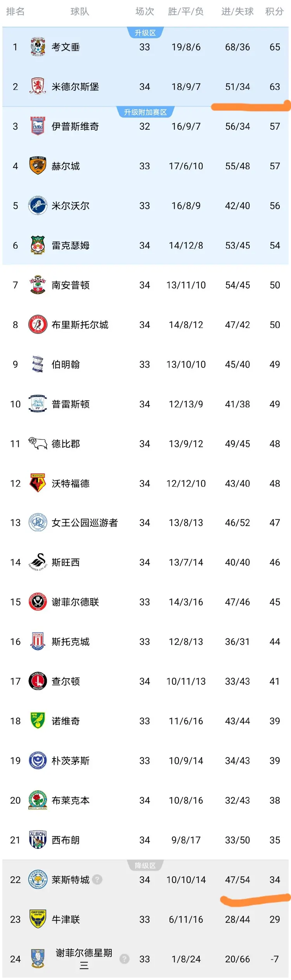Click the 升级附加赛区 zone label
The image size is (291, 980).
click(x=145, y=112)
